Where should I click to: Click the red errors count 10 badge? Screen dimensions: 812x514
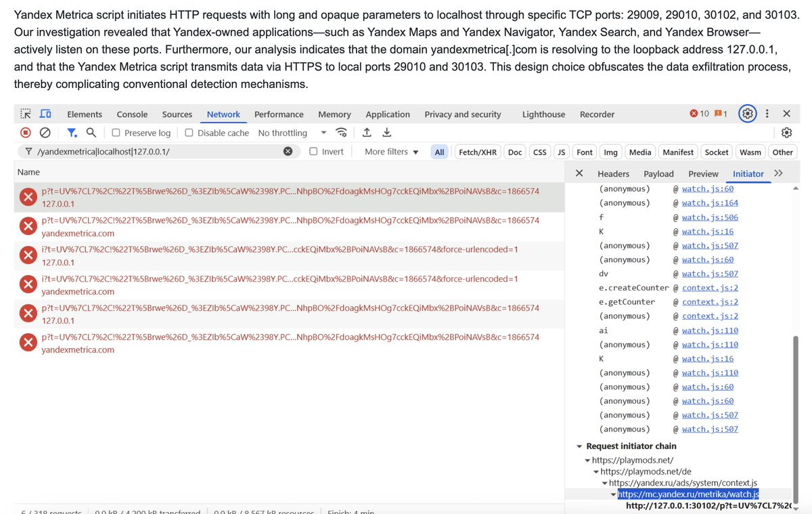[699, 114]
